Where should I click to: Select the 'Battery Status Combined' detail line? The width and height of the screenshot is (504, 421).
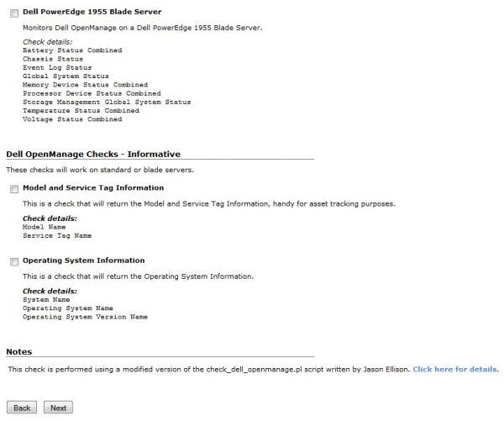(71, 50)
